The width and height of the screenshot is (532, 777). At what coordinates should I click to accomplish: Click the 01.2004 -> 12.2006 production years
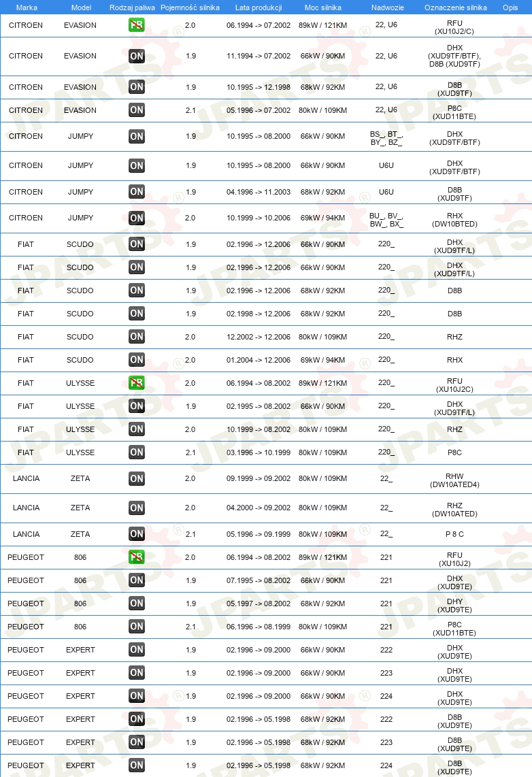[x=259, y=360]
